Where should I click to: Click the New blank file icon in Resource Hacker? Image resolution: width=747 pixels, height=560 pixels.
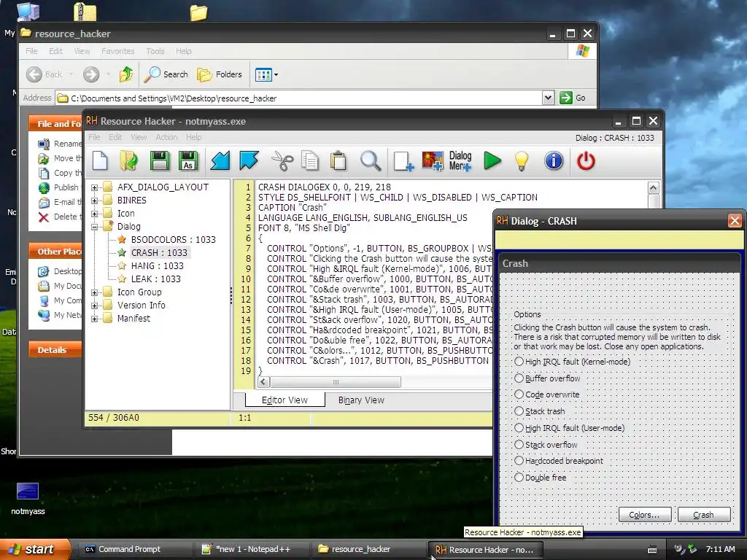point(100,160)
